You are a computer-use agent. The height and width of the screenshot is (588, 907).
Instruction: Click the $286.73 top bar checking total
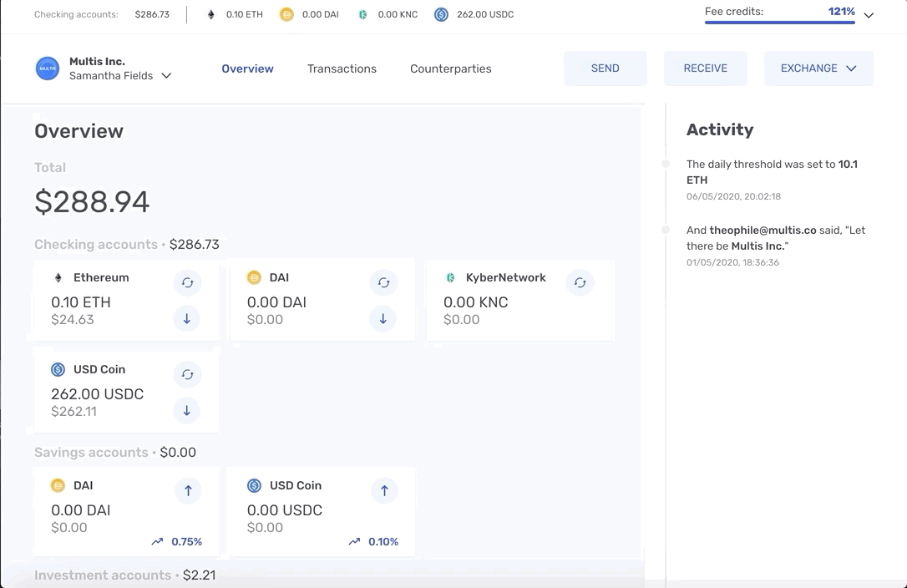[x=152, y=14]
